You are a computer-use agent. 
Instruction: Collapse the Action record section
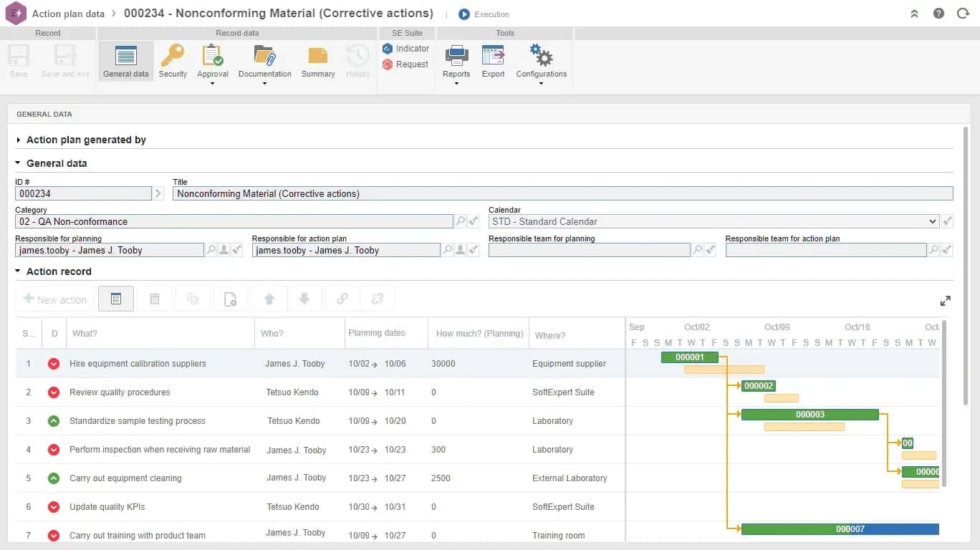(x=19, y=271)
